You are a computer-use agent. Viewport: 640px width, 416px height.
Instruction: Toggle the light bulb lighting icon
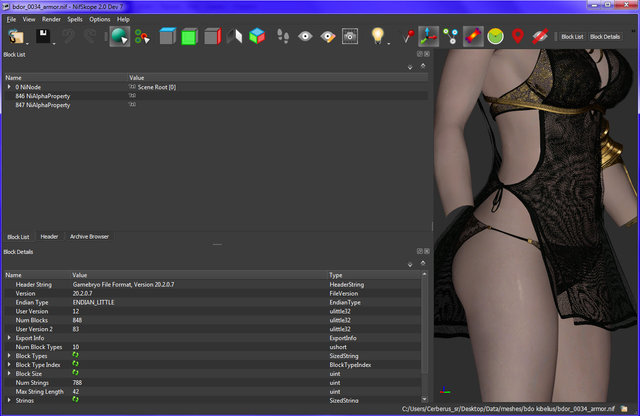point(379,36)
